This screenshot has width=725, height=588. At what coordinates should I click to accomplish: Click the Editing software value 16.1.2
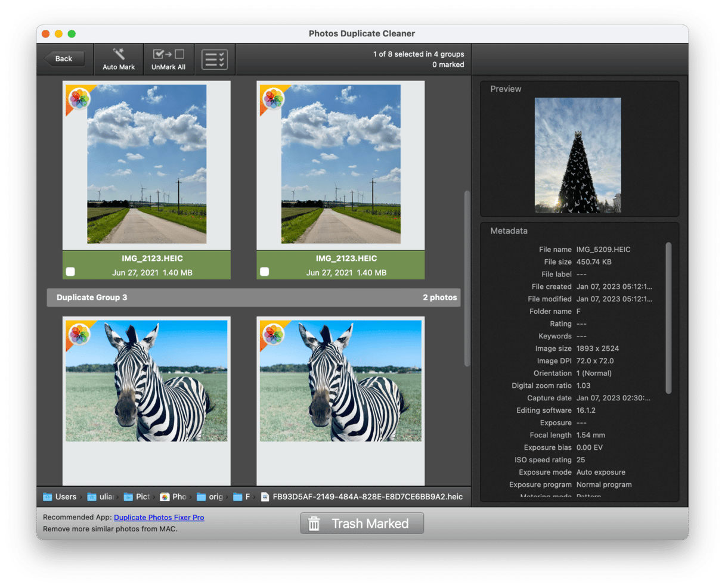(586, 410)
